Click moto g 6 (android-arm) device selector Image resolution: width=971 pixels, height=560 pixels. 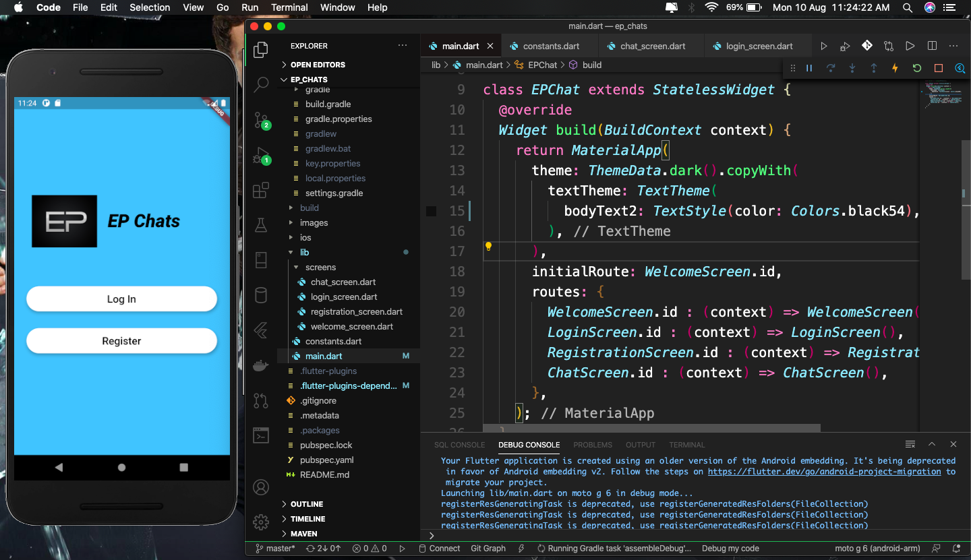point(879,549)
